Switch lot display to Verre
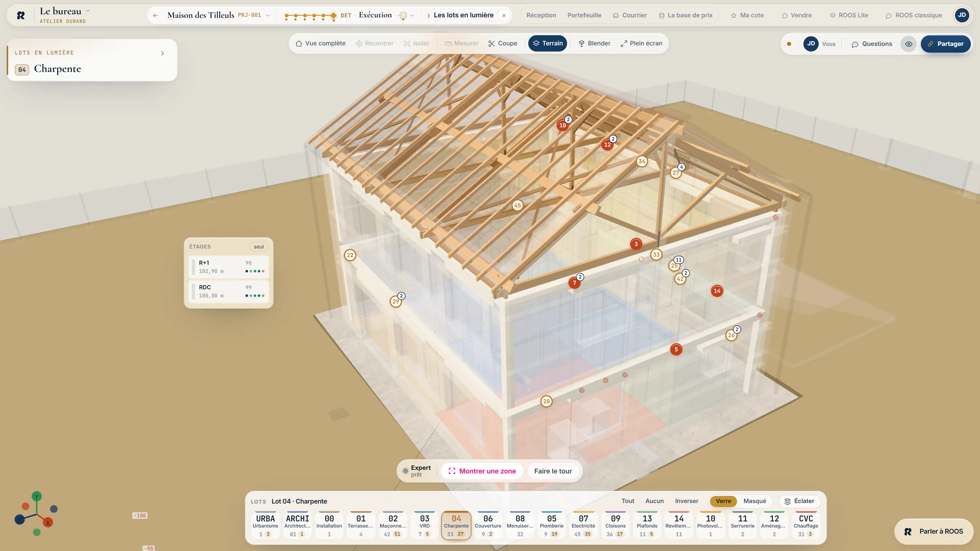The width and height of the screenshot is (980, 551). [723, 501]
